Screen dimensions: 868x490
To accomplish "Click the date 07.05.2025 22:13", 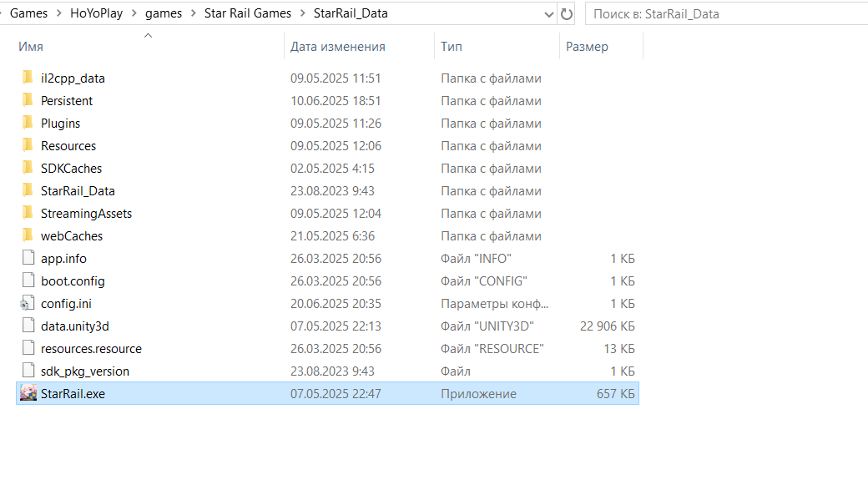I will pos(336,326).
